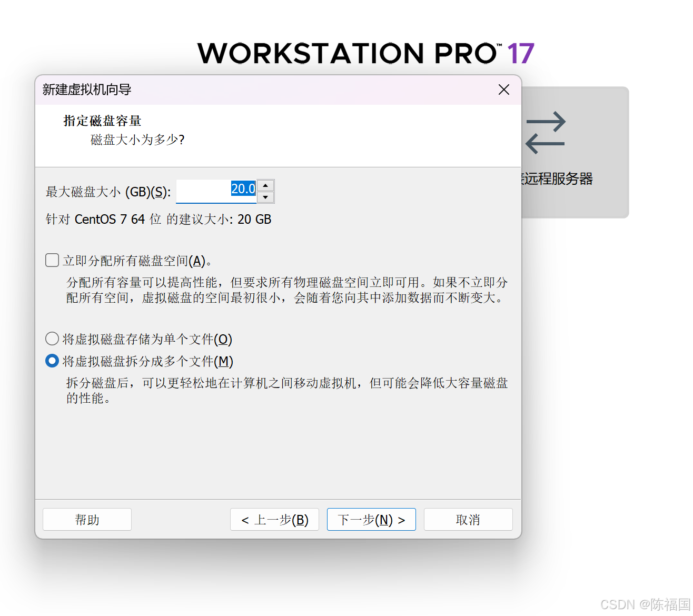
Task: Click the Workstation Pro 17 logo
Action: 366,53
